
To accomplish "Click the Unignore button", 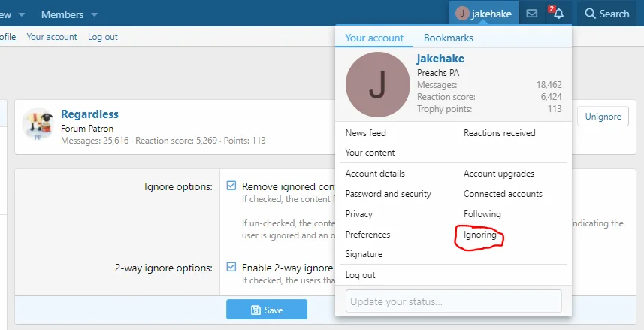I will 603,117.
